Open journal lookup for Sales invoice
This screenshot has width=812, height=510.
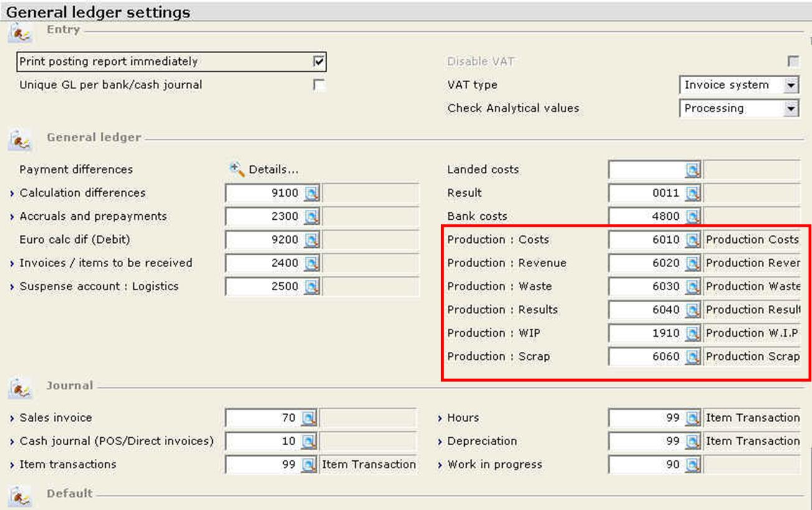[309, 418]
